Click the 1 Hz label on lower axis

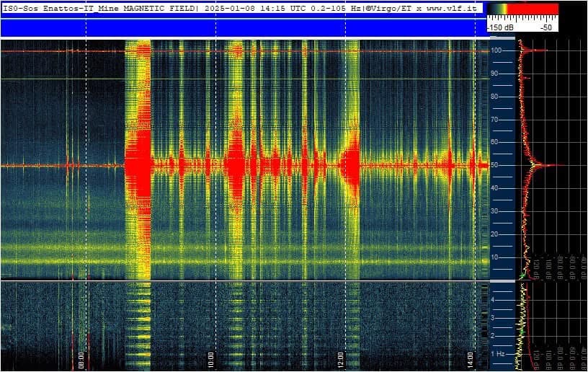pyautogui.click(x=496, y=353)
